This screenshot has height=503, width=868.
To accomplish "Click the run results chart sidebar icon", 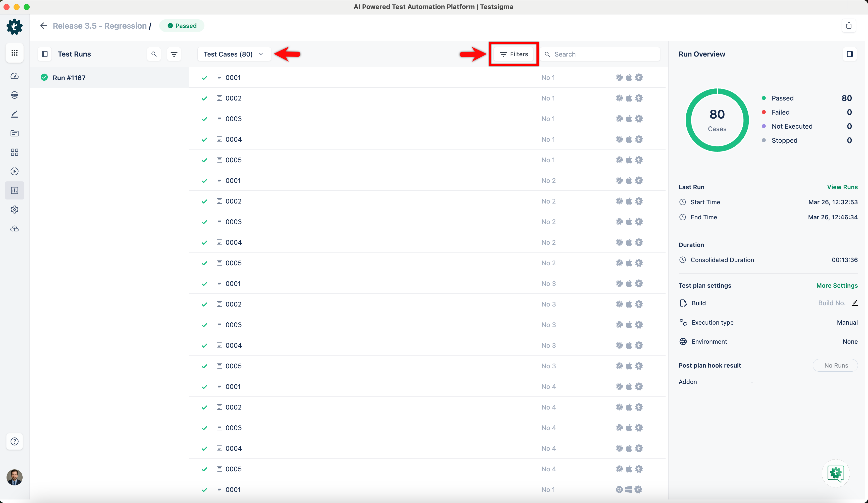I will click(x=15, y=190).
